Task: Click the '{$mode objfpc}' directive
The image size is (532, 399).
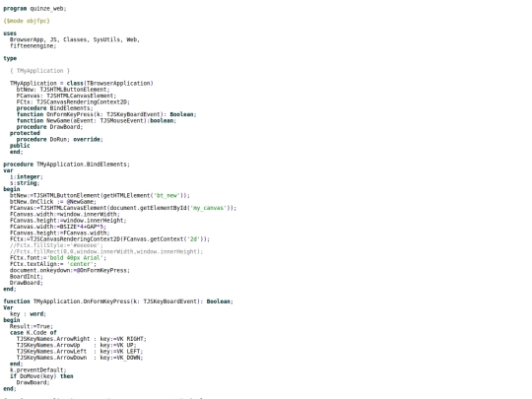Action: click(27, 21)
